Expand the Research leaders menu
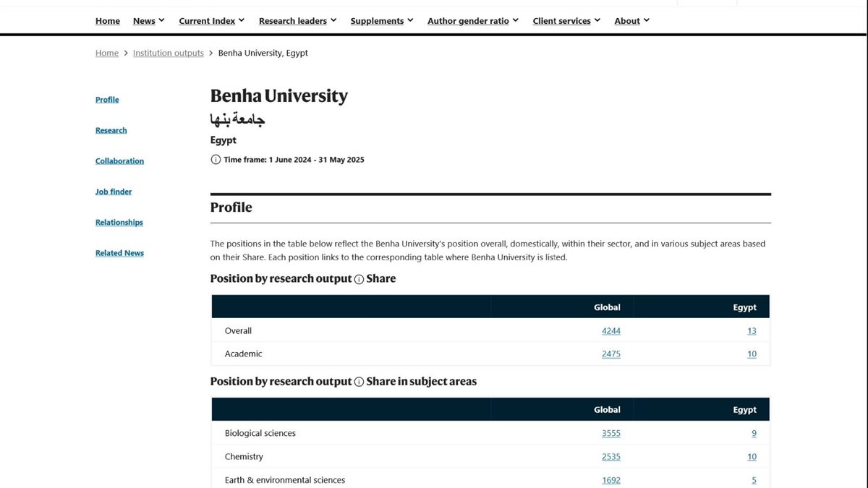This screenshot has width=868, height=488. click(297, 21)
